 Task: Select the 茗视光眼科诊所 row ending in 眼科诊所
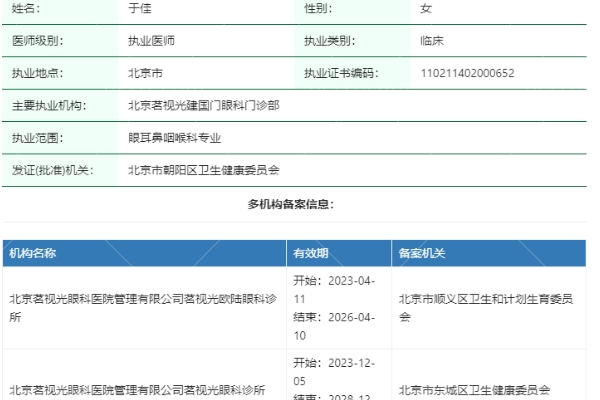point(137,390)
